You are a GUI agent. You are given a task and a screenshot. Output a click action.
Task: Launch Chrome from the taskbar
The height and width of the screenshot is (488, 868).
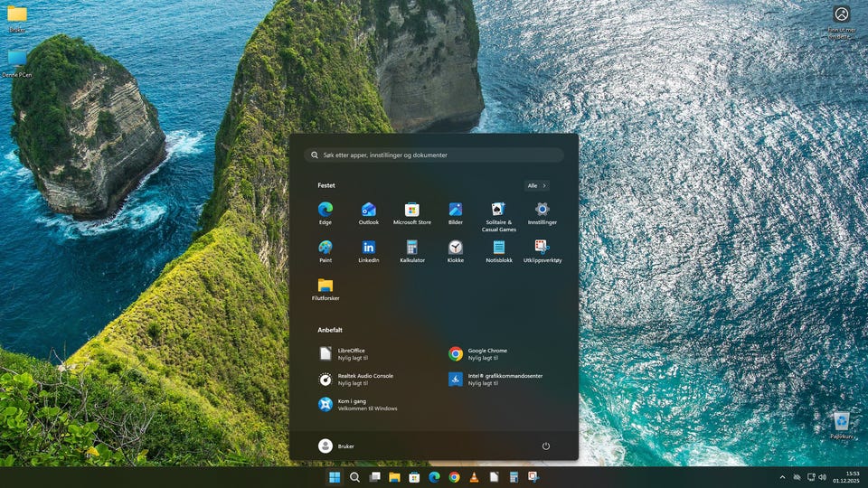455,477
